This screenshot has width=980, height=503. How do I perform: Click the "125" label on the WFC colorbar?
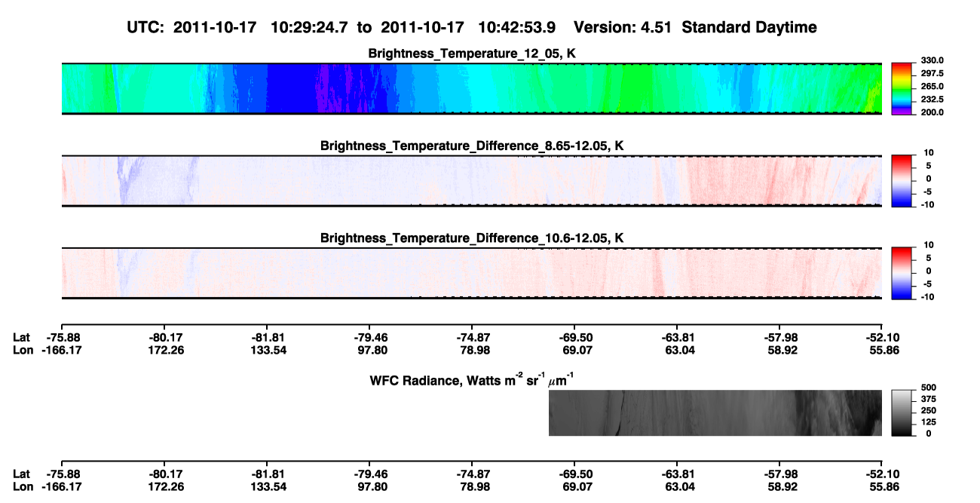coord(927,422)
